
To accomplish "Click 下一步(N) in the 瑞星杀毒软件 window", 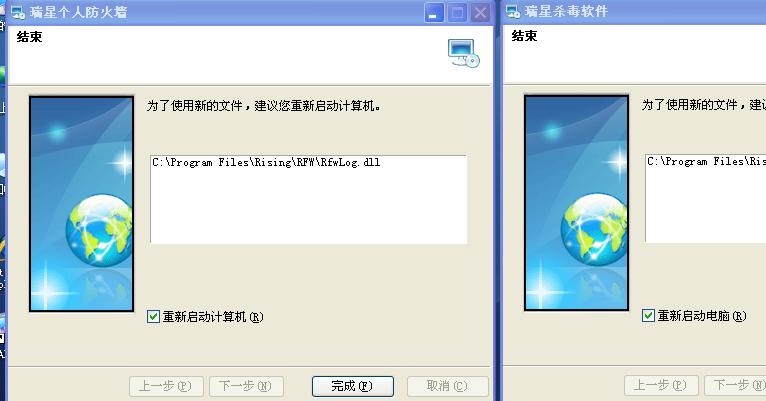I will pos(735,386).
